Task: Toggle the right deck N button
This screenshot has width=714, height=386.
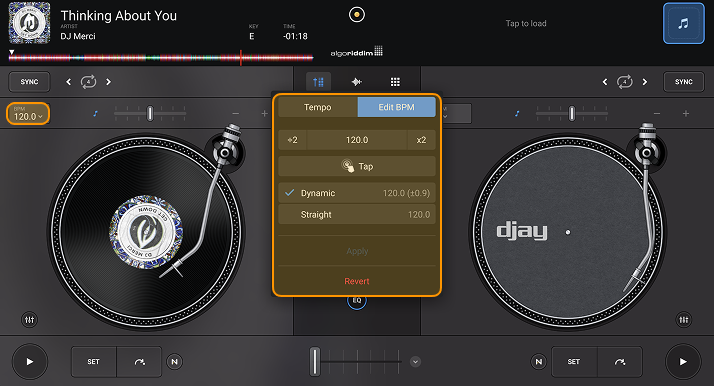Action: click(539, 362)
